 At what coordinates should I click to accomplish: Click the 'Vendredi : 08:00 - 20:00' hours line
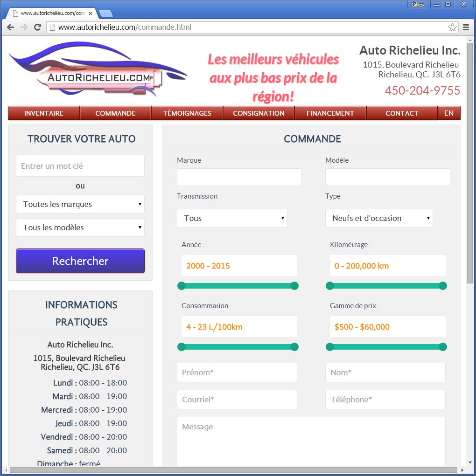pos(84,437)
